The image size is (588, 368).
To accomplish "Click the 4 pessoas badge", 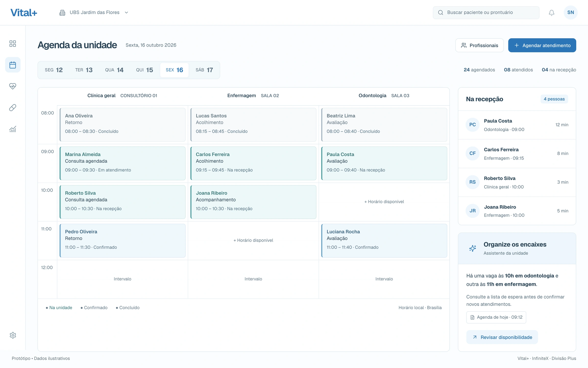I will 554,99.
